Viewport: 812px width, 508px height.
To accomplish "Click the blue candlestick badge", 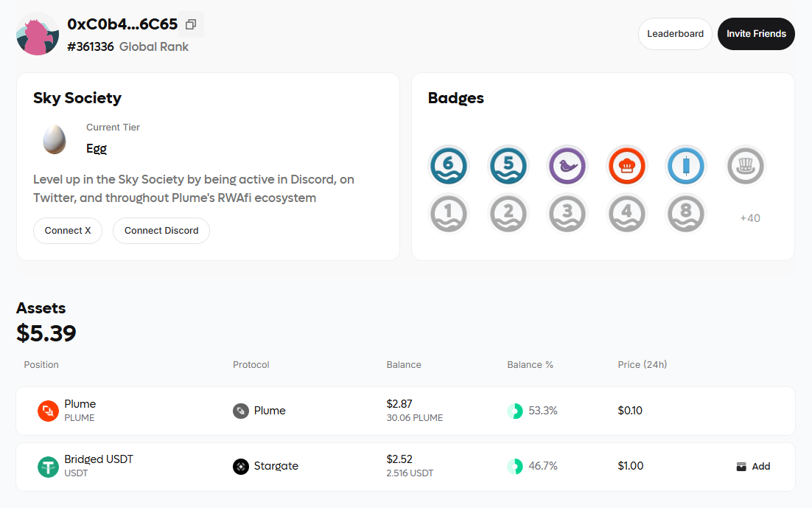I will click(686, 166).
